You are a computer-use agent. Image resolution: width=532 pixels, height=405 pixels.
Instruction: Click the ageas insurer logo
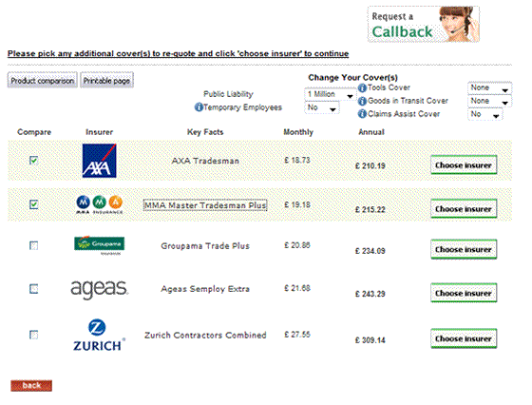(x=99, y=289)
